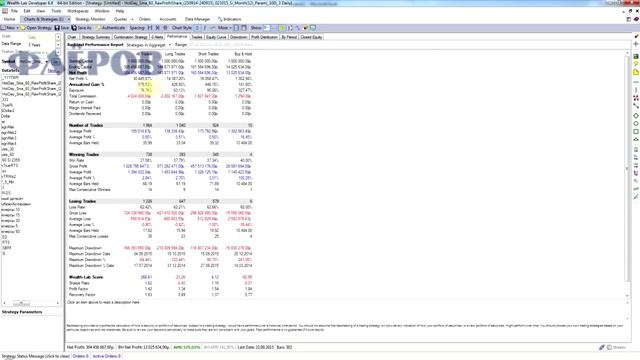Select the vertical line drawing tool
This screenshot has width=640, height=360.
[x=636, y=90]
